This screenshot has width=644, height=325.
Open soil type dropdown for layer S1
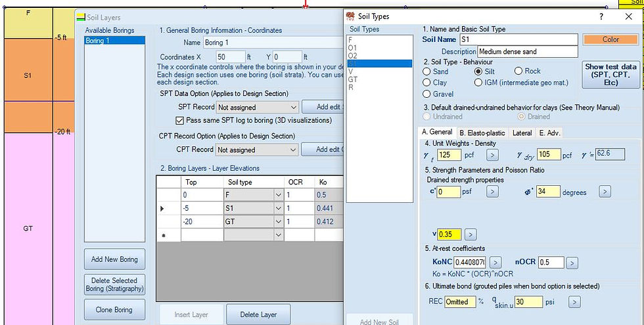pyautogui.click(x=279, y=209)
